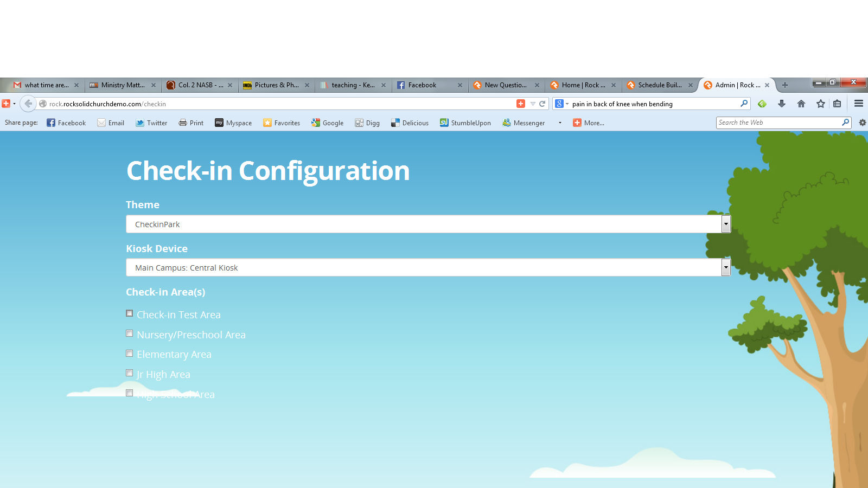
Task: Open share toolbar settings gear
Action: coord(862,123)
